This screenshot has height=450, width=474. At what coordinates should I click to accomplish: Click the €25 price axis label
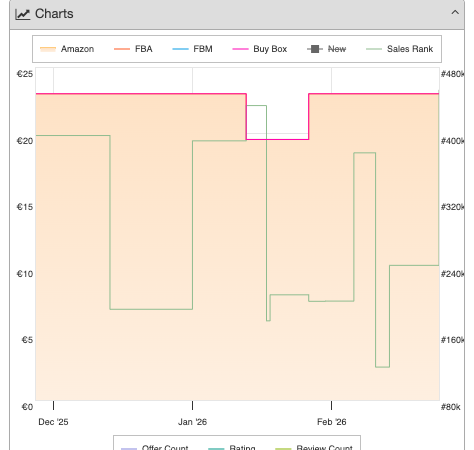coord(25,74)
